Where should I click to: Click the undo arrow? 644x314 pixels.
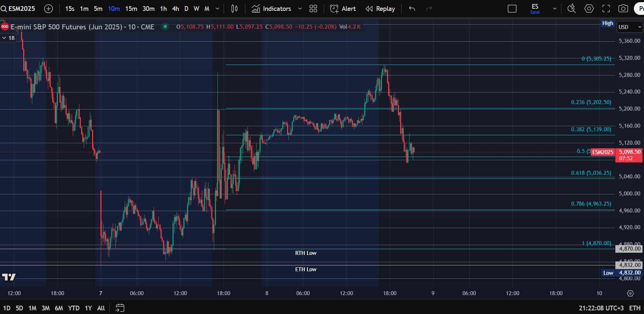point(412,9)
